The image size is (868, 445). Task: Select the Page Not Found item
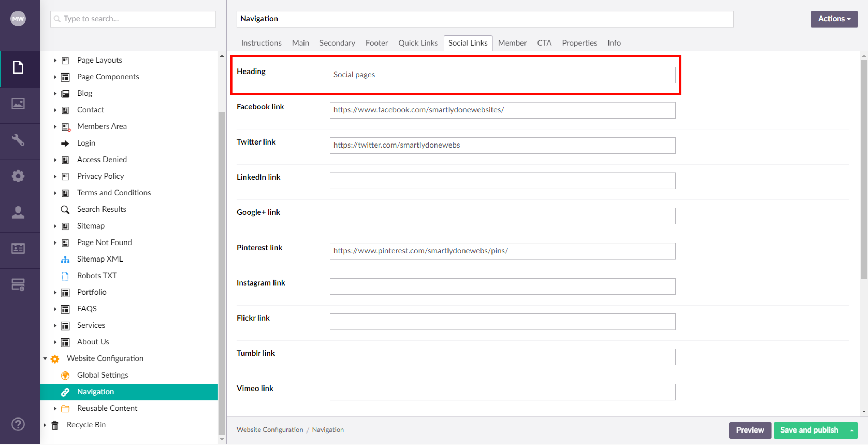pyautogui.click(x=104, y=242)
